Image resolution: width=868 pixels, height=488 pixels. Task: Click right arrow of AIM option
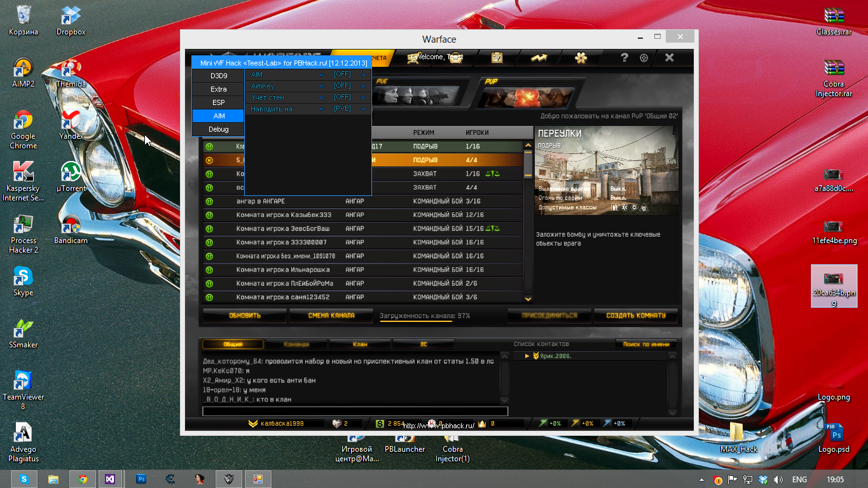click(x=364, y=75)
